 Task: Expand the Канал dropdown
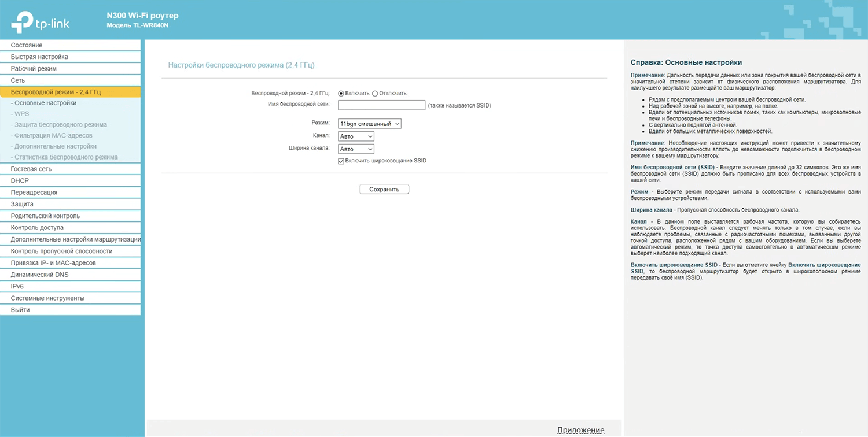coord(356,136)
